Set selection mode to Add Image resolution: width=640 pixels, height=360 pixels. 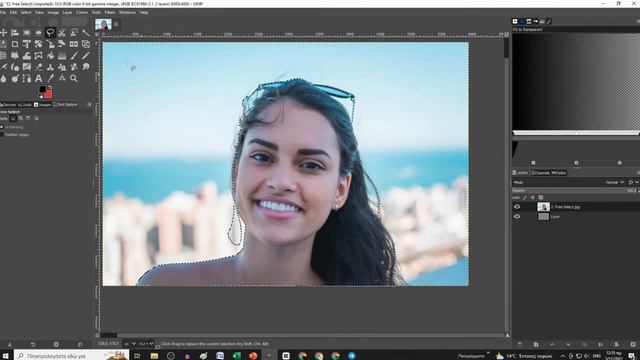pos(20,118)
